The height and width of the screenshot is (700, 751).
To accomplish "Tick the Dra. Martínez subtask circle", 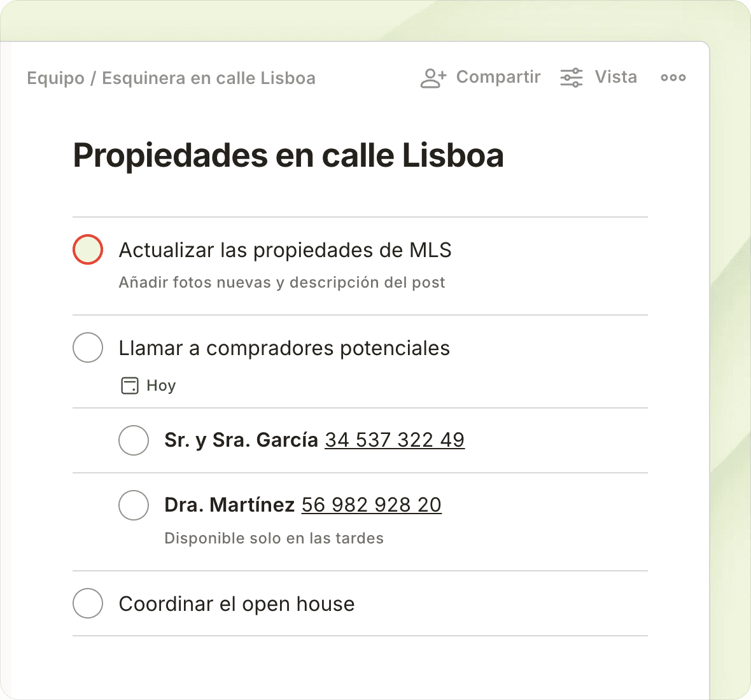I will [134, 505].
